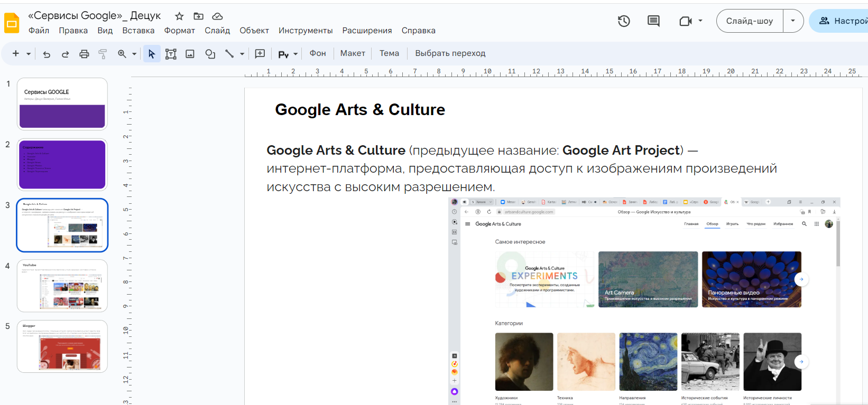Open the comments panel icon
Screen dimensions: 868x405
tap(653, 21)
